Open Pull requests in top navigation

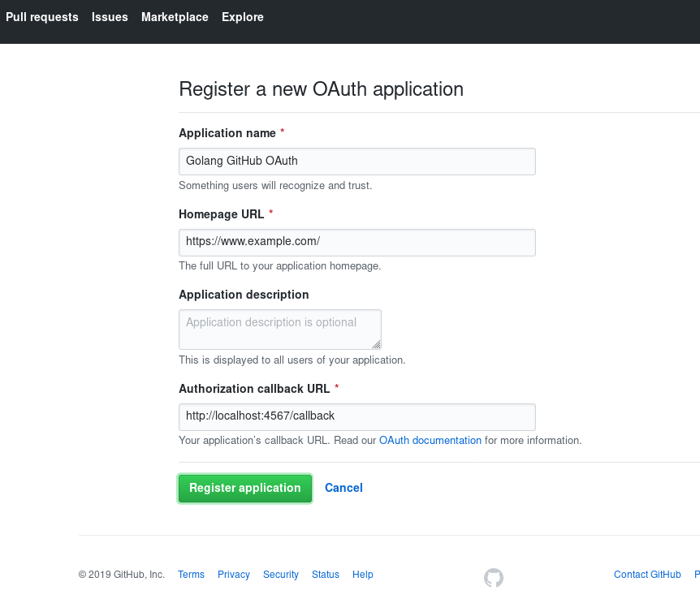coord(42,17)
